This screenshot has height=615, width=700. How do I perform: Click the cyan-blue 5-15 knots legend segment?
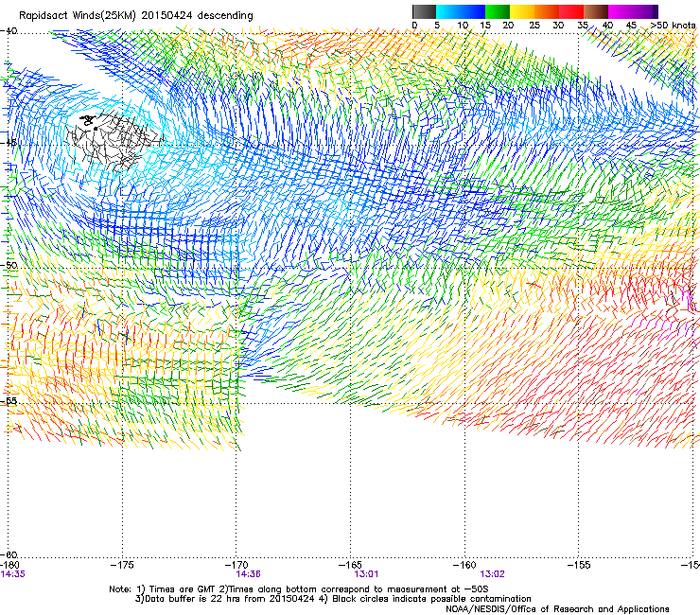461,11
